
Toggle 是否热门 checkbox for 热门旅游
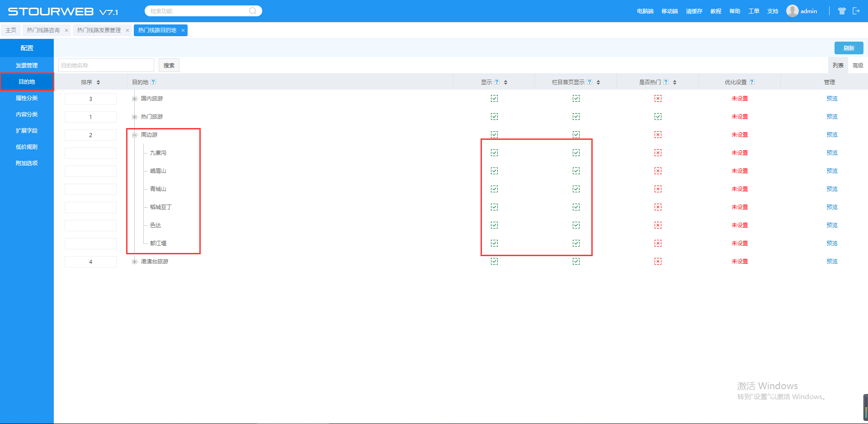pos(658,117)
